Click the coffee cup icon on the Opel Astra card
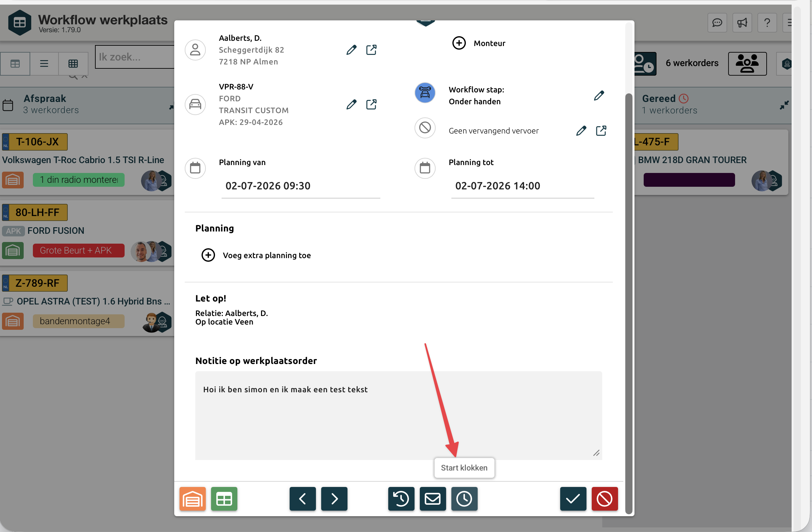812x532 pixels. [8, 301]
